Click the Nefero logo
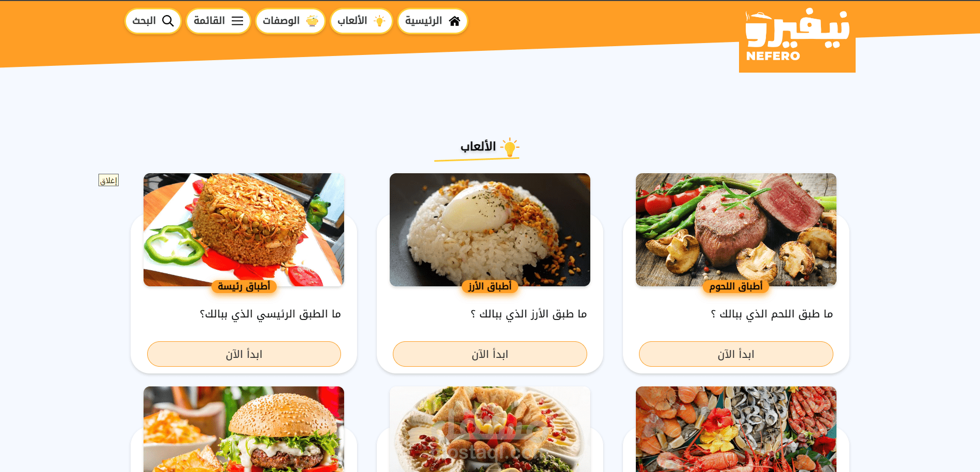Viewport: 980px width, 472px height. (x=797, y=36)
